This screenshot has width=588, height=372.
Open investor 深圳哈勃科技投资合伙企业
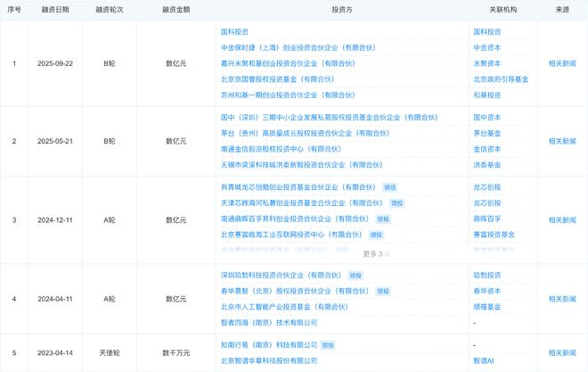click(281, 275)
